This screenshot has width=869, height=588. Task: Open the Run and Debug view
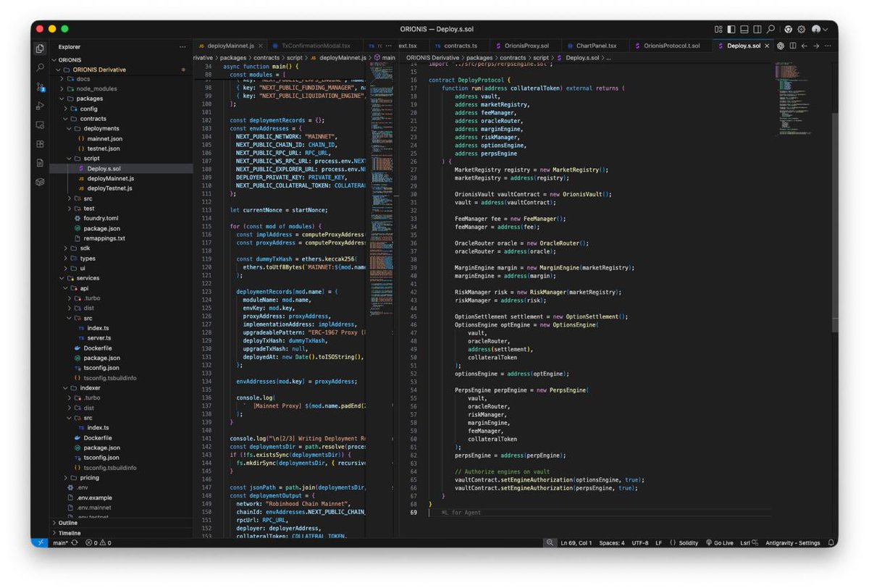40,106
